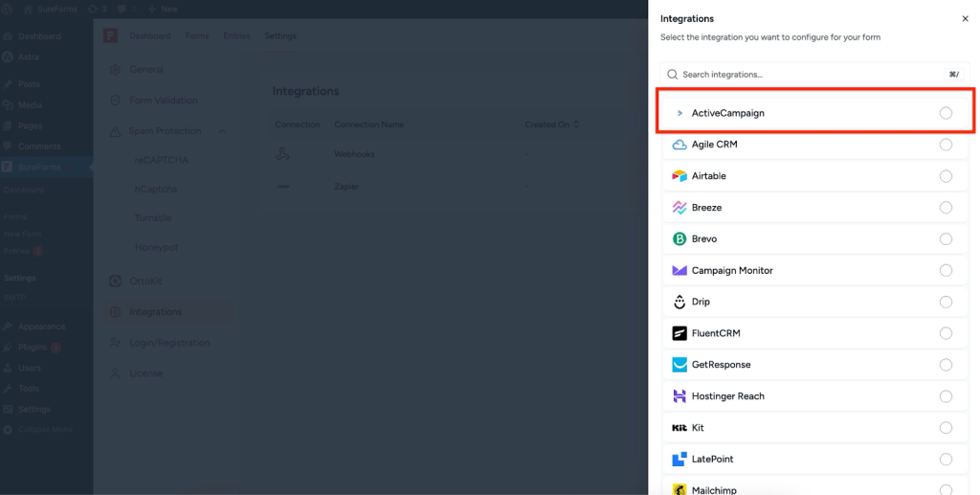This screenshot has width=980, height=495.
Task: Open the Settings tab in SureForms header
Action: coord(280,35)
